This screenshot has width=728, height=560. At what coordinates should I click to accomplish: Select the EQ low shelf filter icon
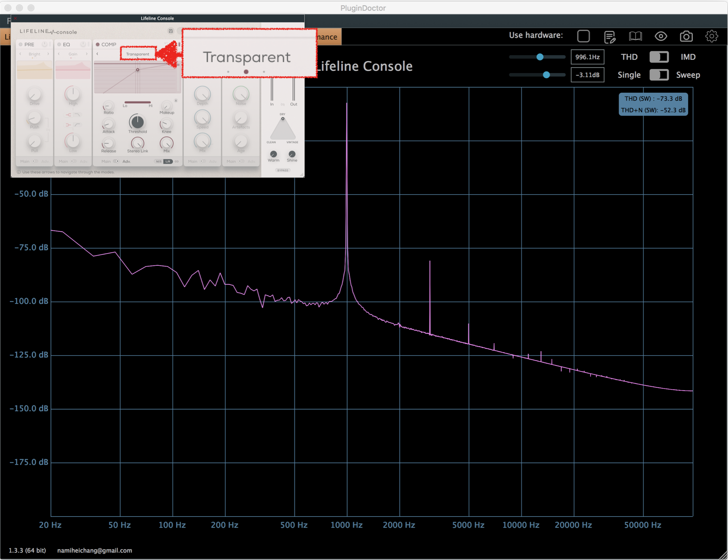[x=77, y=125]
